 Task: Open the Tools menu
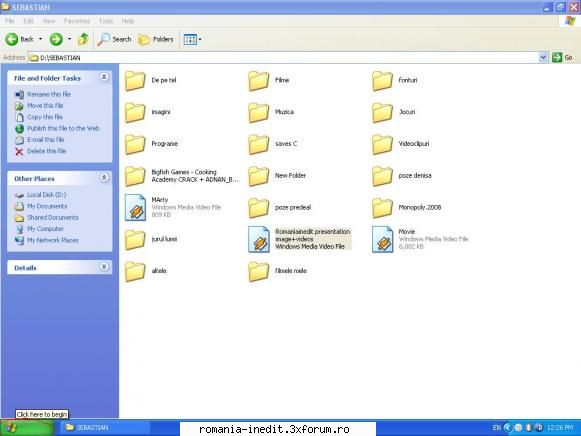(x=106, y=21)
